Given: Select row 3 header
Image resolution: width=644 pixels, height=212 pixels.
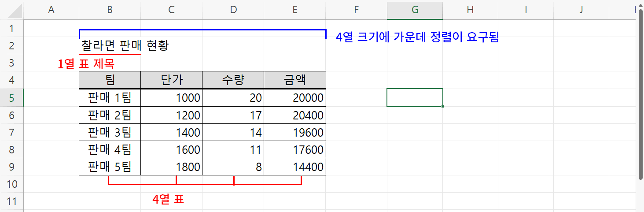Looking at the screenshot, I should pos(12,63).
